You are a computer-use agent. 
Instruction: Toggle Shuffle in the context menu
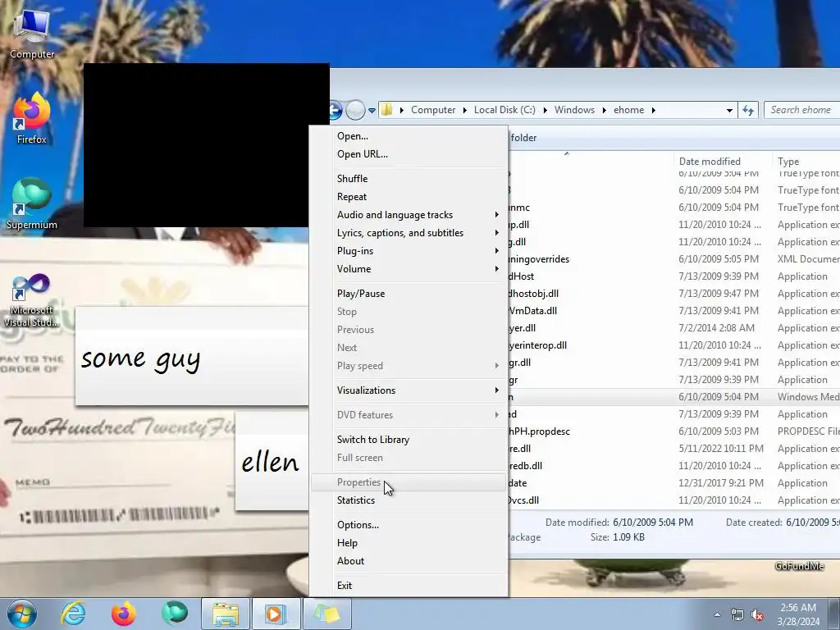(409, 179)
